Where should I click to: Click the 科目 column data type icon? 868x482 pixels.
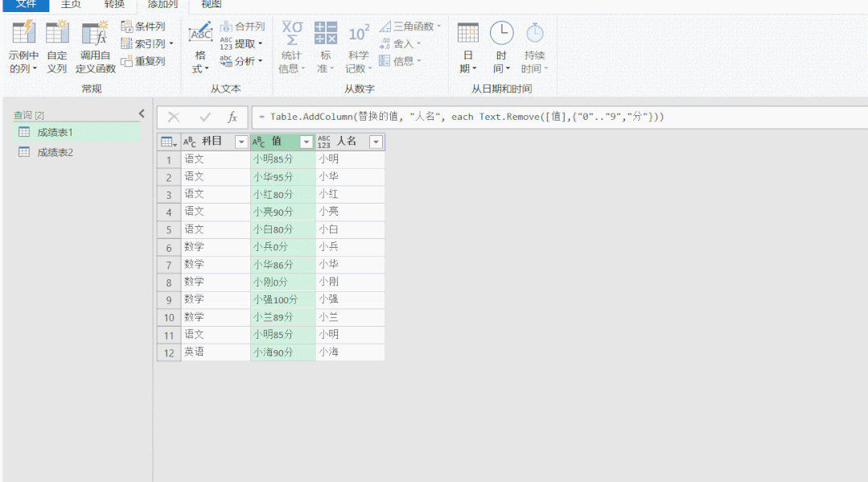[189, 142]
